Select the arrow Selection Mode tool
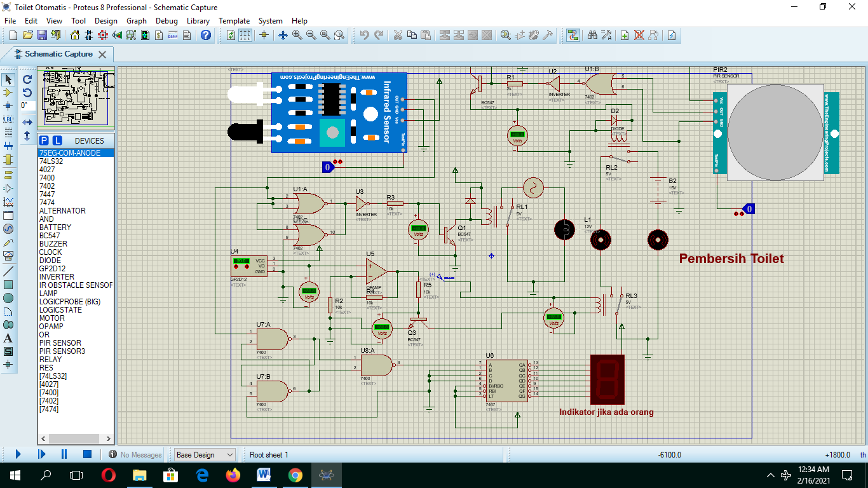Image resolution: width=868 pixels, height=488 pixels. tap(8, 79)
